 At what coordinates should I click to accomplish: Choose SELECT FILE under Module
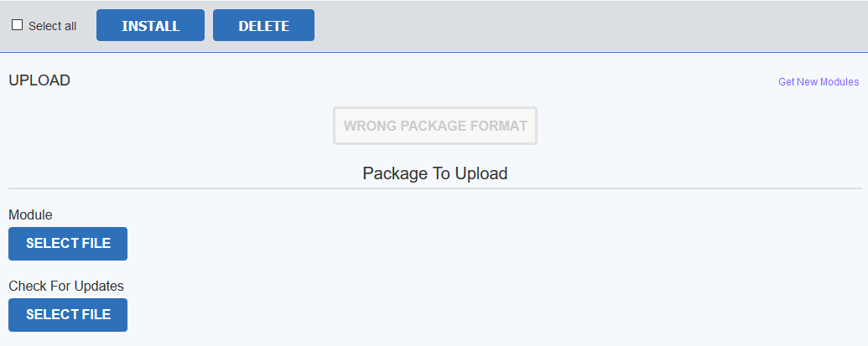[x=68, y=244]
